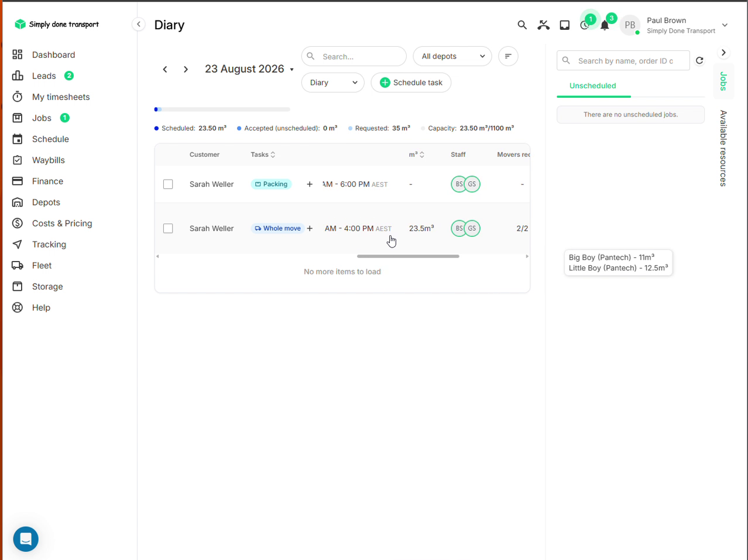Viewport: 748px width, 560px height.
Task: Open the Dashboard sidebar icon
Action: [18, 54]
